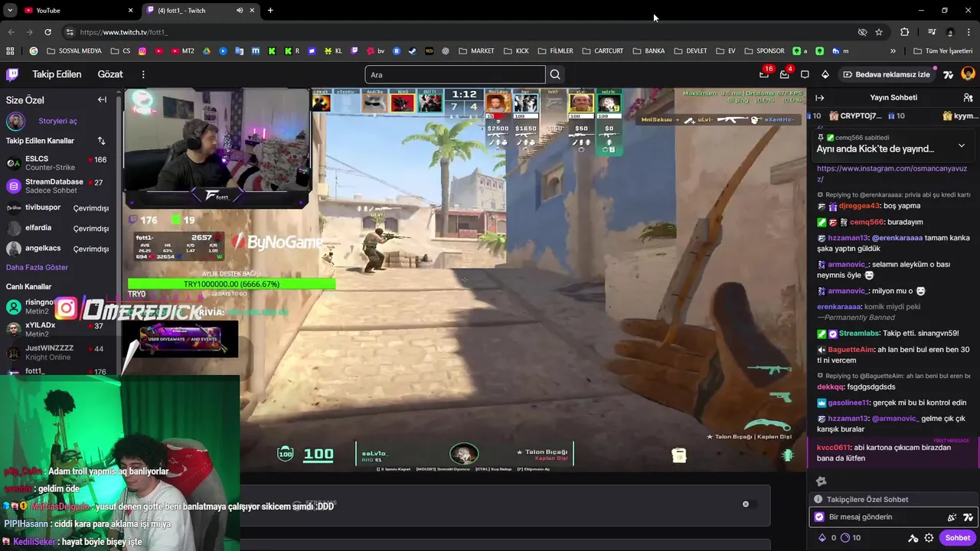Click the unread messages icon with 16 badge
This screenshot has height=551, width=980.
pyautogui.click(x=764, y=74)
